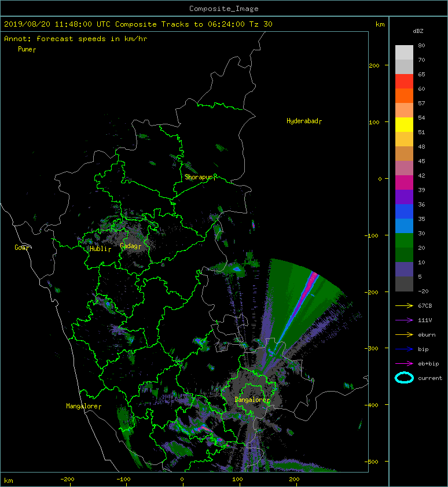Pick the yellow 54 dBZ color swatch

tap(404, 125)
